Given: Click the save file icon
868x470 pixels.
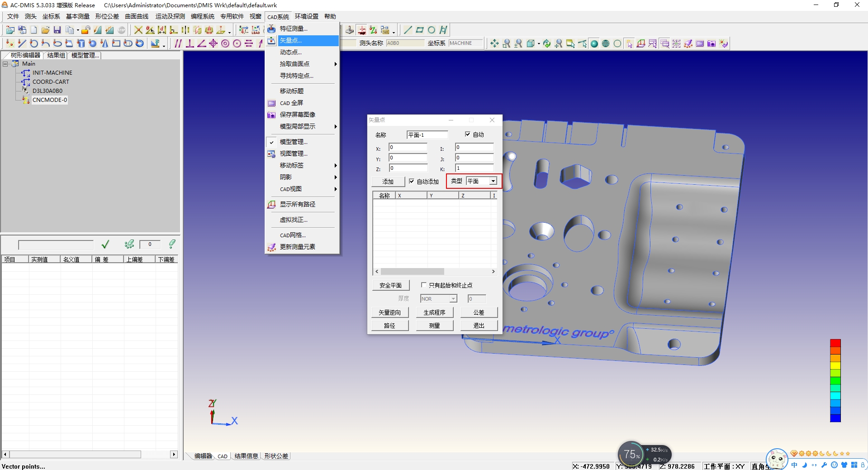Looking at the screenshot, I should 57,30.
